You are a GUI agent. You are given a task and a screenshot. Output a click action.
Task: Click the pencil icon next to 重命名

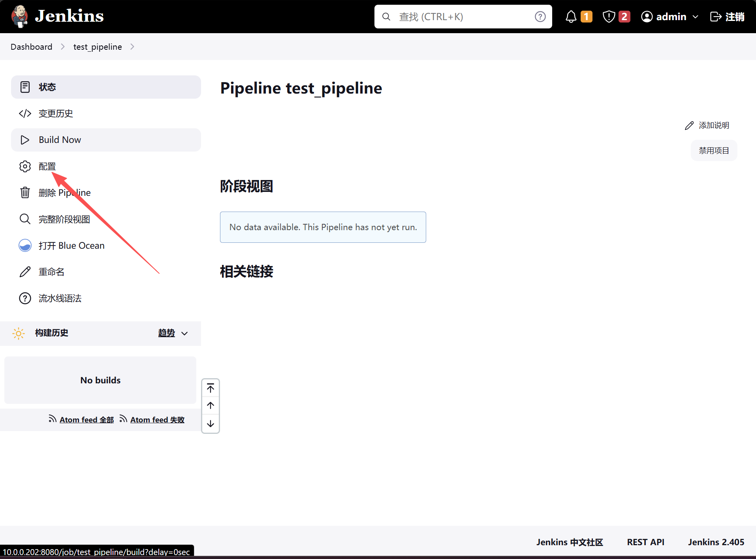(x=25, y=272)
